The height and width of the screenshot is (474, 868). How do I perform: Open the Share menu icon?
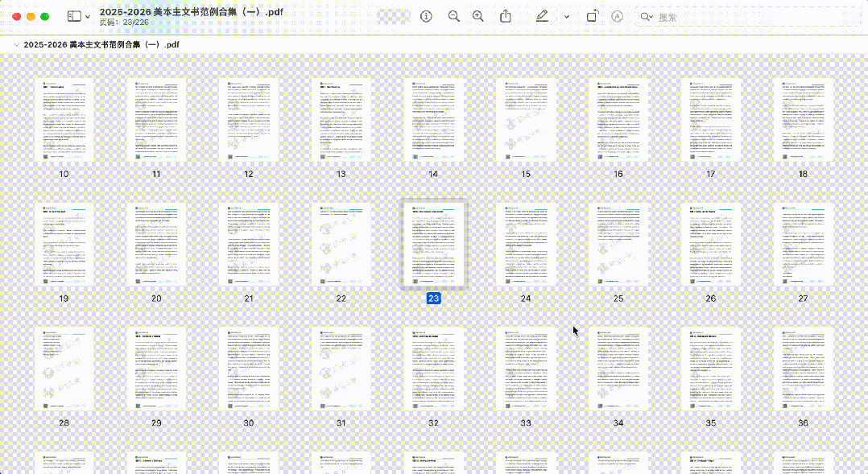pyautogui.click(x=506, y=16)
